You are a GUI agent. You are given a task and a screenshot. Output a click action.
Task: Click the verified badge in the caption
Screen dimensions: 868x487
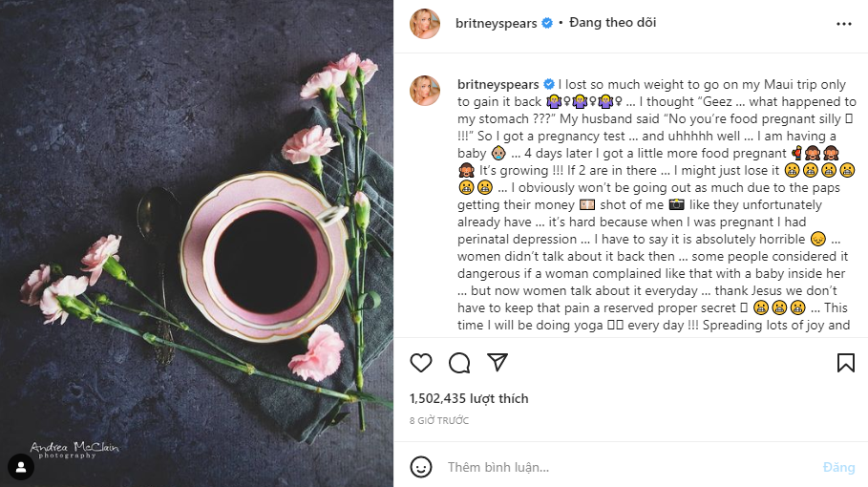tap(547, 84)
